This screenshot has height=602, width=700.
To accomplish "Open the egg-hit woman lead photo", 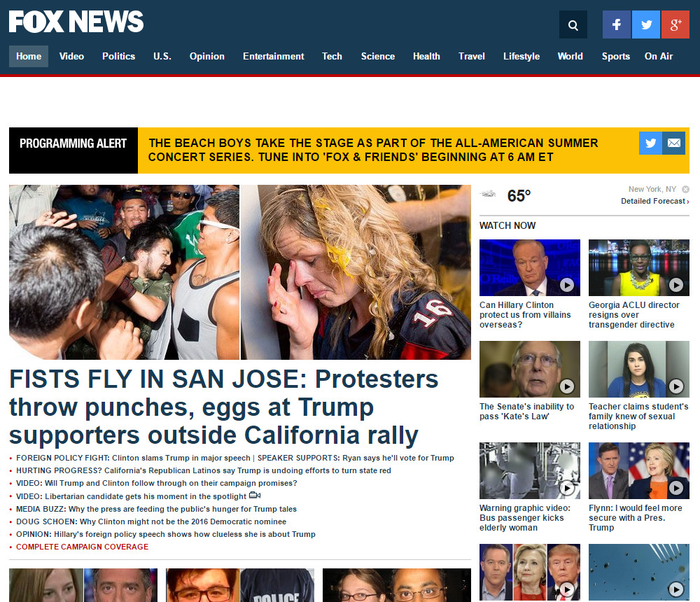I will click(x=356, y=272).
